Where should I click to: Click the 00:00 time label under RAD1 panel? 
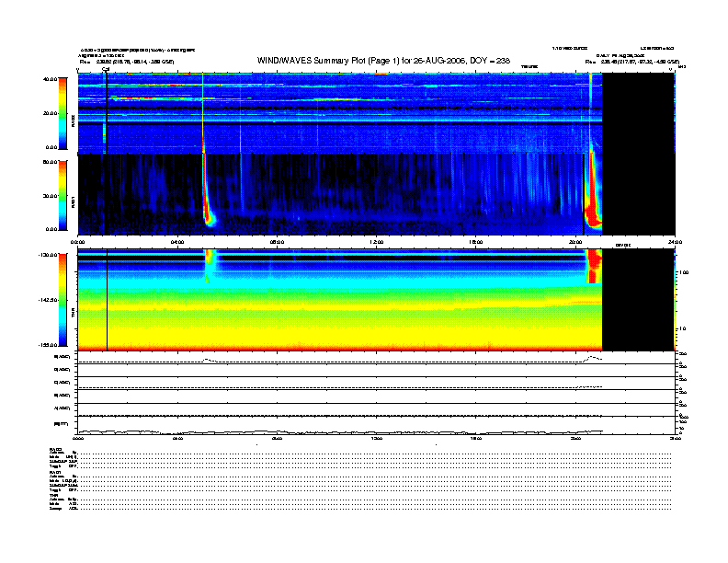point(77,242)
